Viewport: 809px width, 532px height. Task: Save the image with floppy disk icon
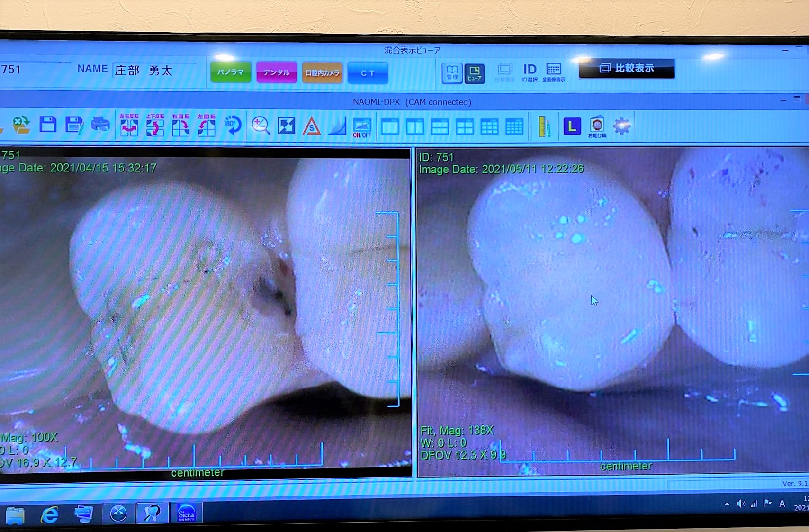pos(48,125)
